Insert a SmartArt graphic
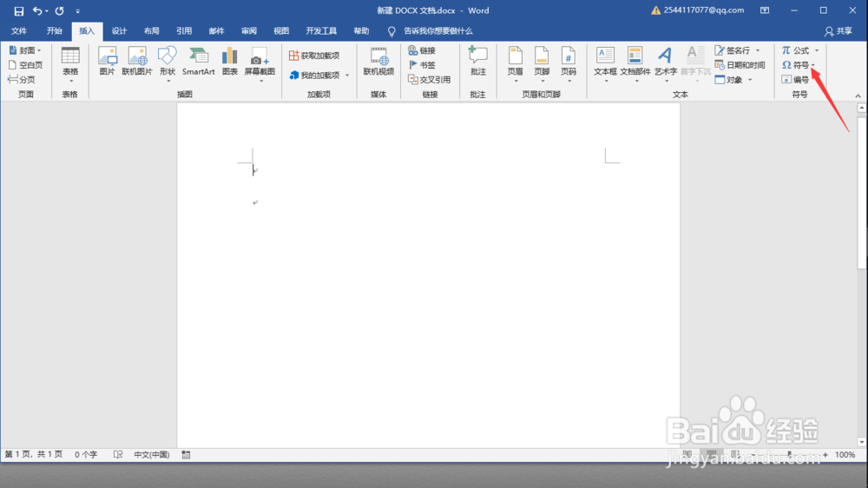Image resolution: width=868 pixels, height=488 pixels. (x=198, y=62)
